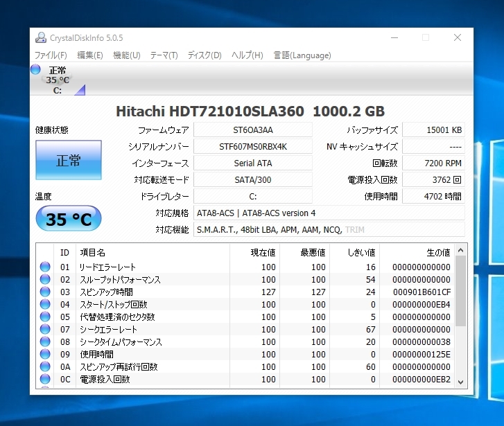
Task: Open the テーマ(T) menu
Action: 164,55
